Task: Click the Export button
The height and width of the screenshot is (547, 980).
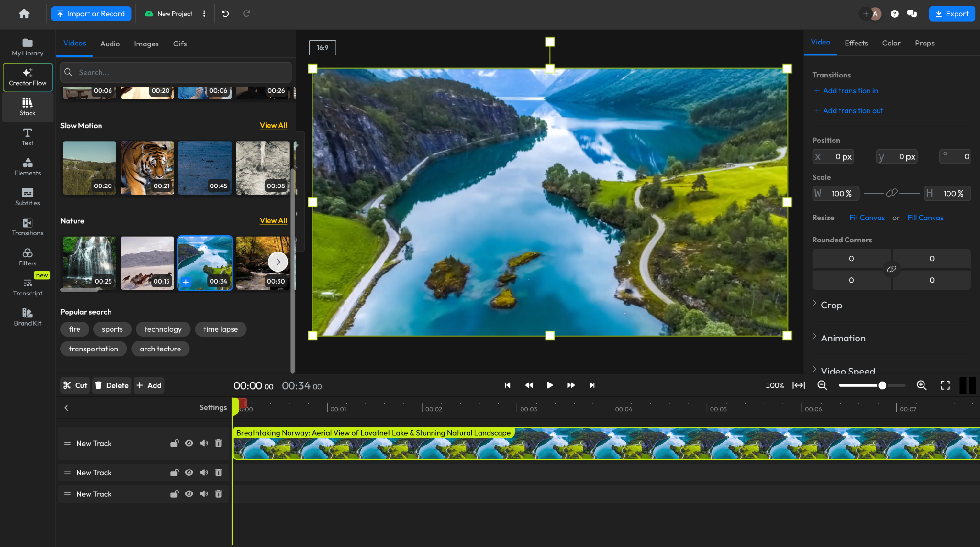Action: click(952, 13)
